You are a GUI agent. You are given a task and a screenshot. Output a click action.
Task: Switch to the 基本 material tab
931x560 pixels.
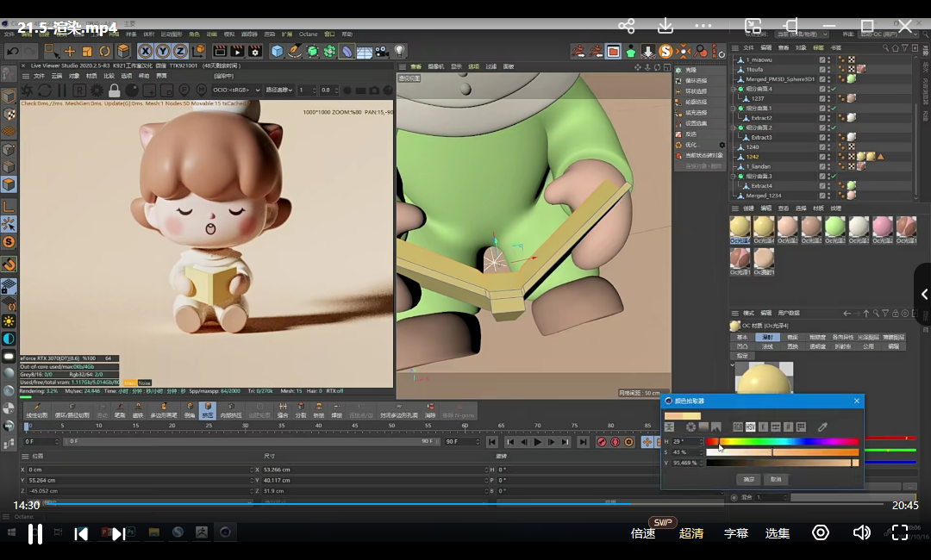click(742, 337)
